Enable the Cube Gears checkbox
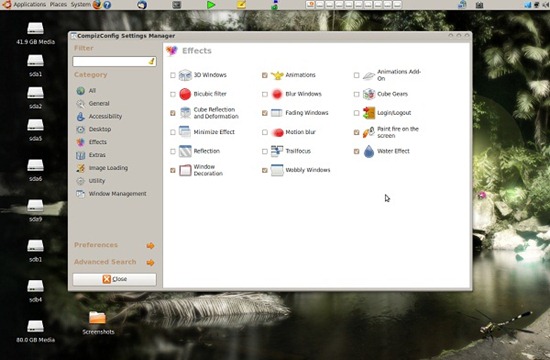Viewport: 550px width, 360px height. click(356, 94)
